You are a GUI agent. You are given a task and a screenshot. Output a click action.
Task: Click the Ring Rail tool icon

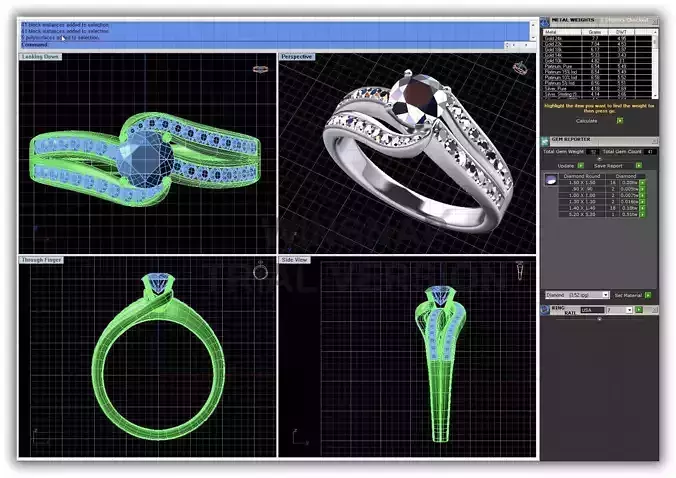click(545, 310)
